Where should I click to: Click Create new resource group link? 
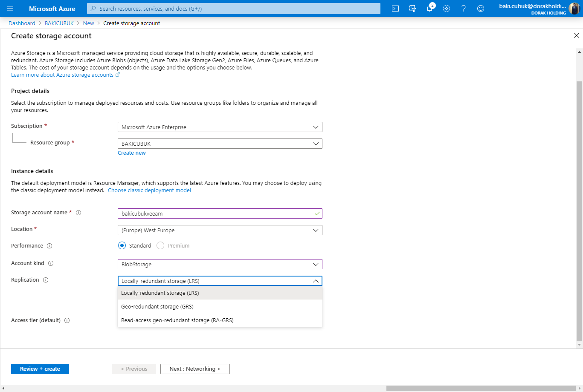pyautogui.click(x=132, y=153)
